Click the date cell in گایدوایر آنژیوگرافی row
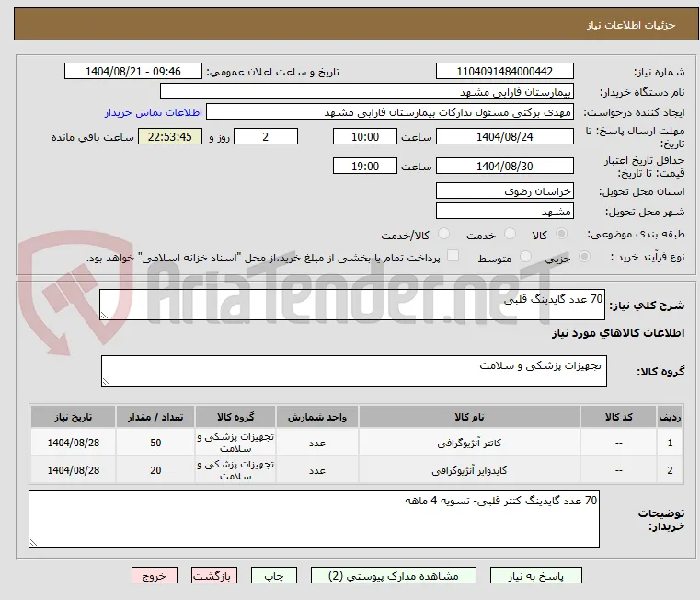Viewport: 700px width, 600px height. point(74,470)
